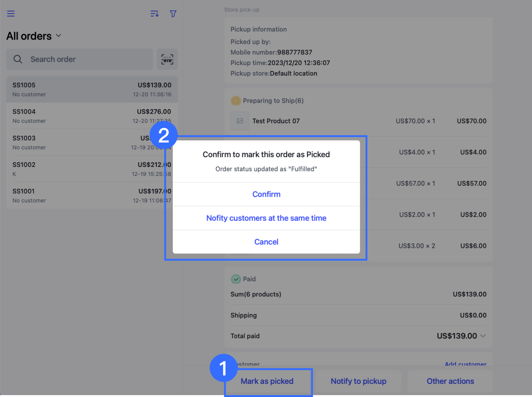Click the search magnifier icon

[18, 59]
